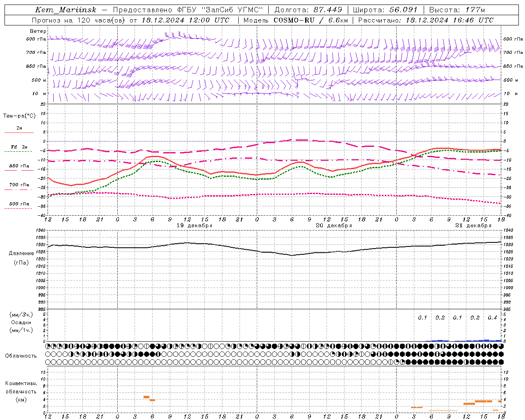Click the 2м temperature legend line sample
The height and width of the screenshot is (420, 525).
point(19,132)
